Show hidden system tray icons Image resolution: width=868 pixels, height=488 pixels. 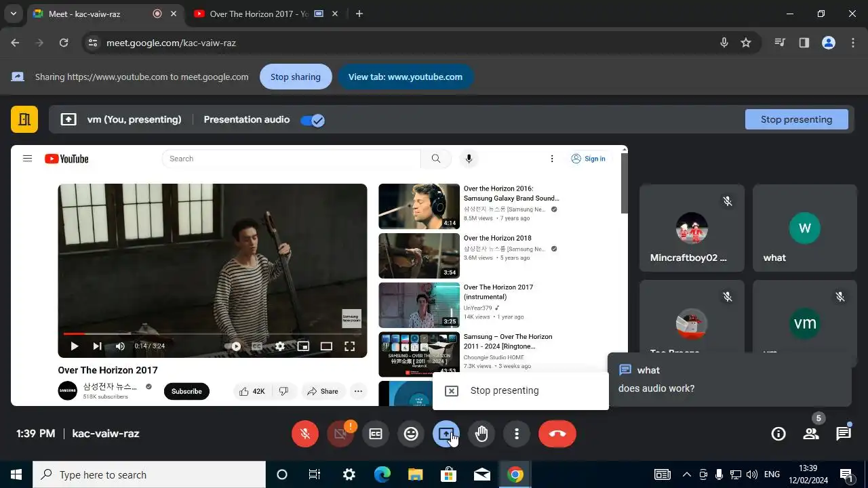686,474
